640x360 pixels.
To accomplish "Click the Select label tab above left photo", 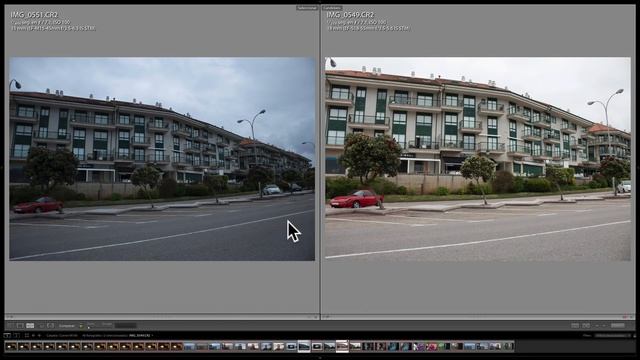I will tap(307, 8).
